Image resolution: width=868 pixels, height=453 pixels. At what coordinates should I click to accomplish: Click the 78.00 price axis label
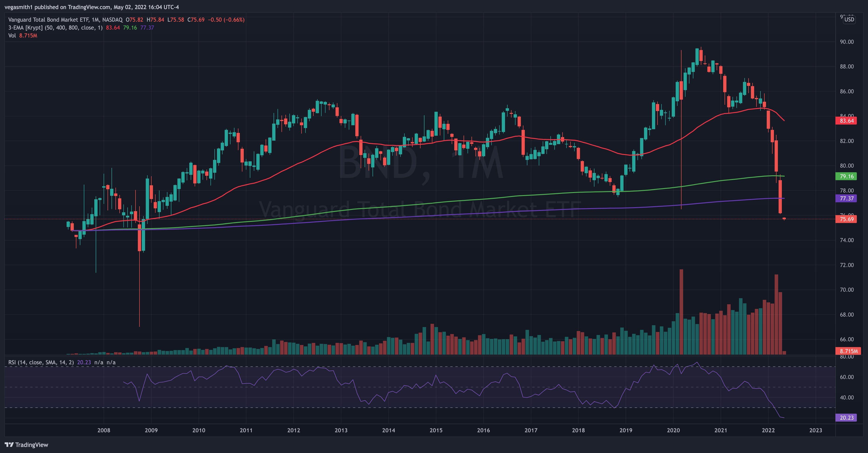[847, 191]
